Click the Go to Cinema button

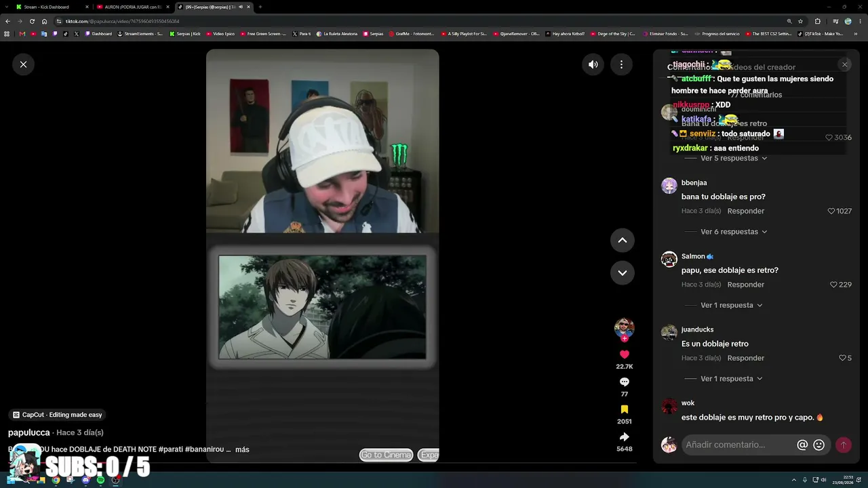point(386,455)
